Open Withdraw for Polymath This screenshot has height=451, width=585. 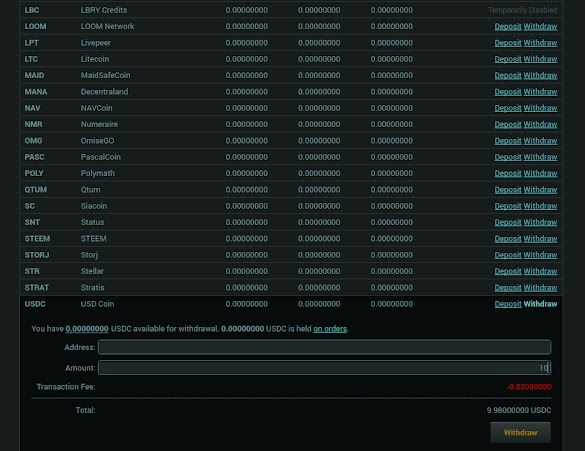pyautogui.click(x=540, y=173)
